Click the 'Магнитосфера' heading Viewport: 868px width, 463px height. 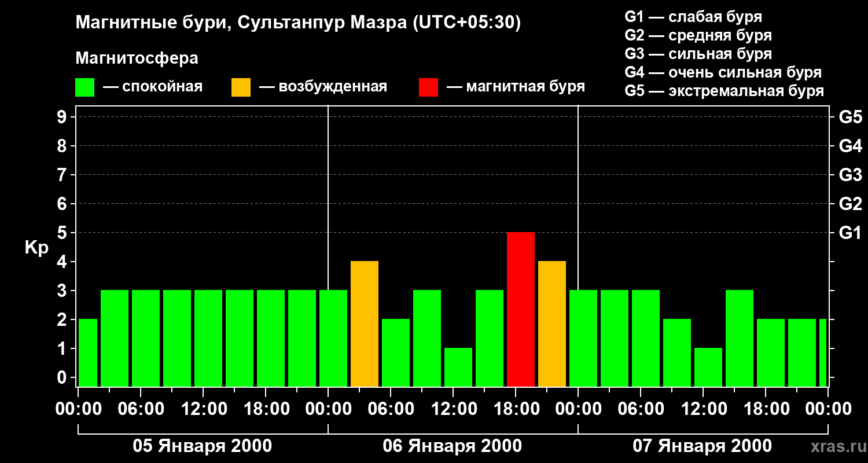(x=137, y=58)
